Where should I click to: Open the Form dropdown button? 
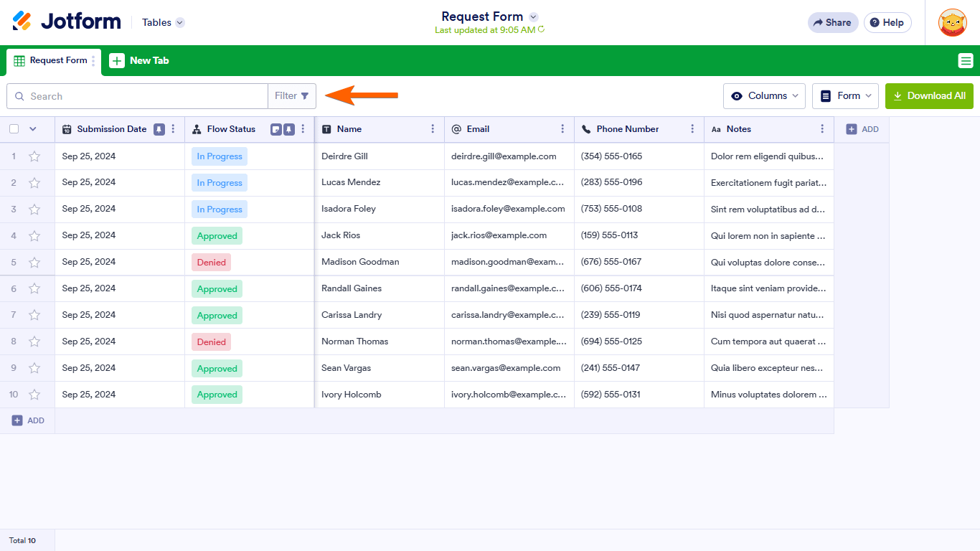[845, 96]
